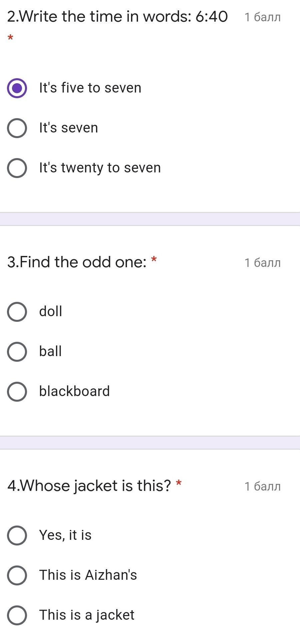Click the "This is Aizhan's" answer text
Viewport: 300px width, 644px height.
88,575
